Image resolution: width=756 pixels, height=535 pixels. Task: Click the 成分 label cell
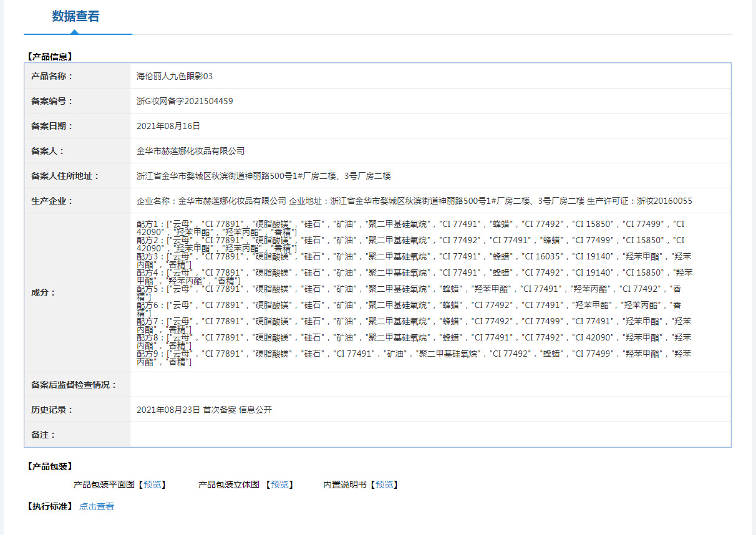[x=77, y=292]
